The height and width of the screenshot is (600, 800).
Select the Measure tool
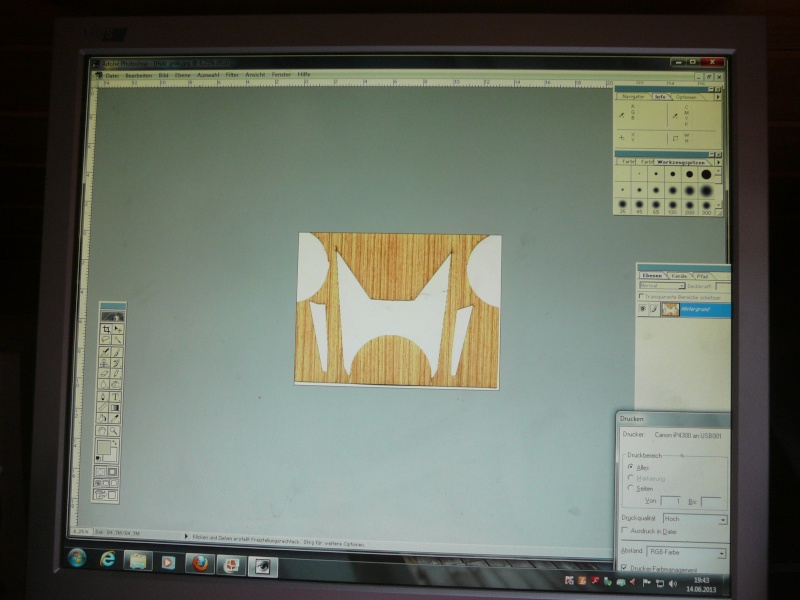[103, 407]
